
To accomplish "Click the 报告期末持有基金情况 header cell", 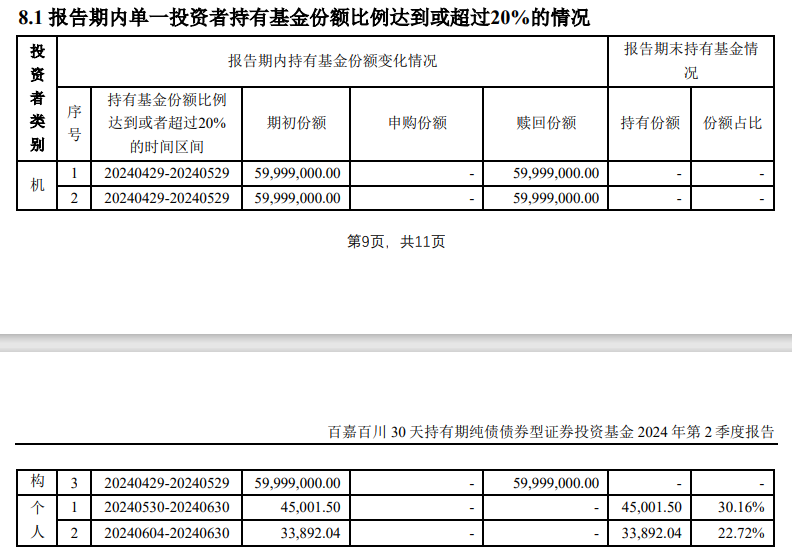I will click(691, 61).
